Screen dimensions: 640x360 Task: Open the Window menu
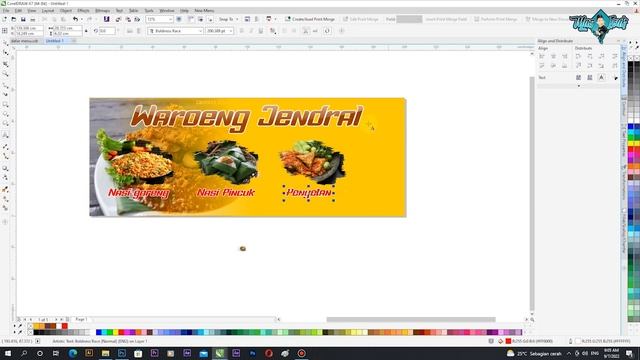click(167, 11)
